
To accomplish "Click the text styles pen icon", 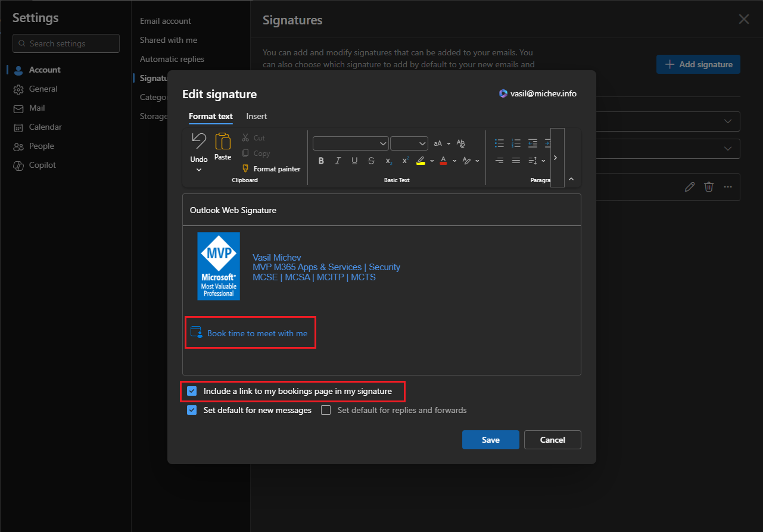I will click(x=466, y=161).
